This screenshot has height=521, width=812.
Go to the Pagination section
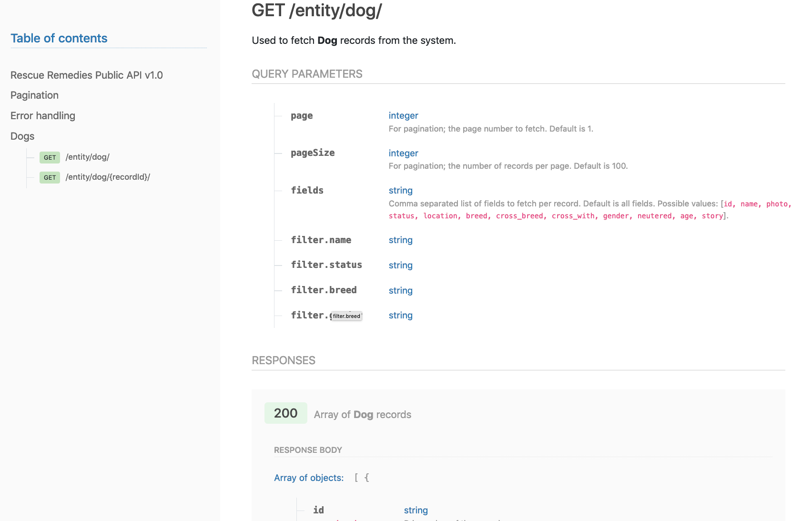(x=34, y=95)
